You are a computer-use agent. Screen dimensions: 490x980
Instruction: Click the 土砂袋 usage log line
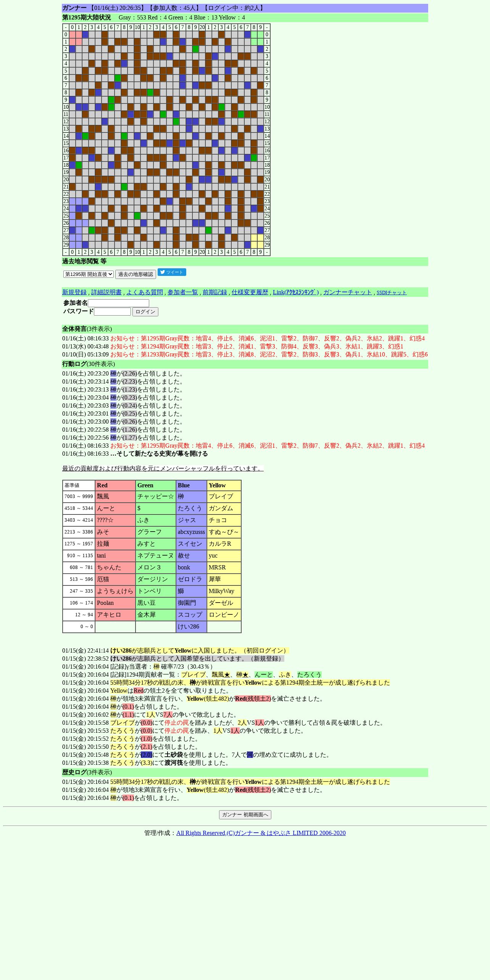(x=197, y=755)
